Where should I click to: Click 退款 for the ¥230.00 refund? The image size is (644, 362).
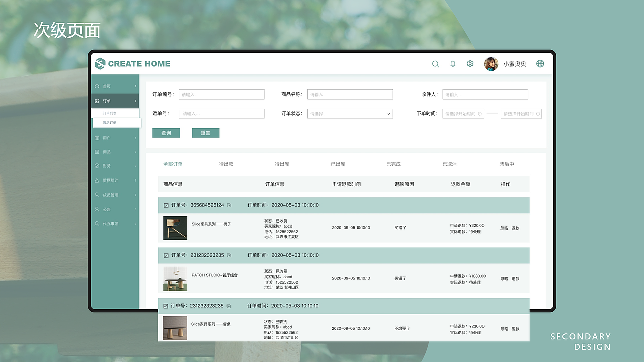[516, 329]
